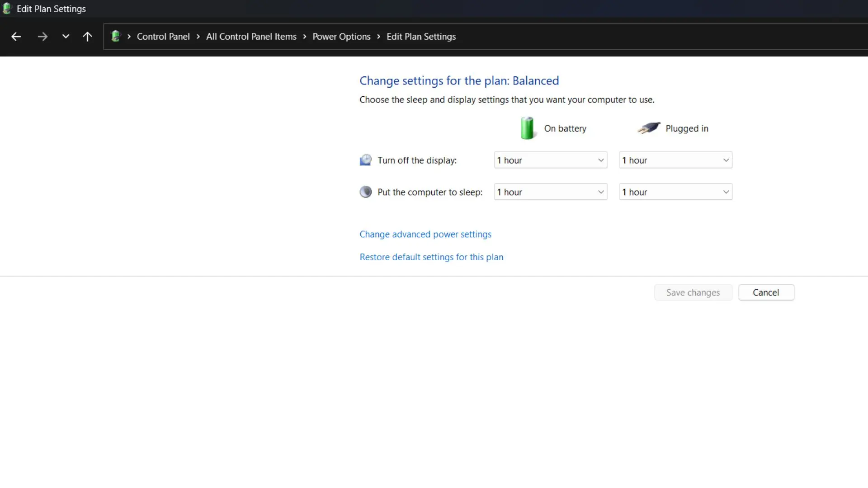Click the green On battery icon
868x488 pixels.
(x=527, y=128)
